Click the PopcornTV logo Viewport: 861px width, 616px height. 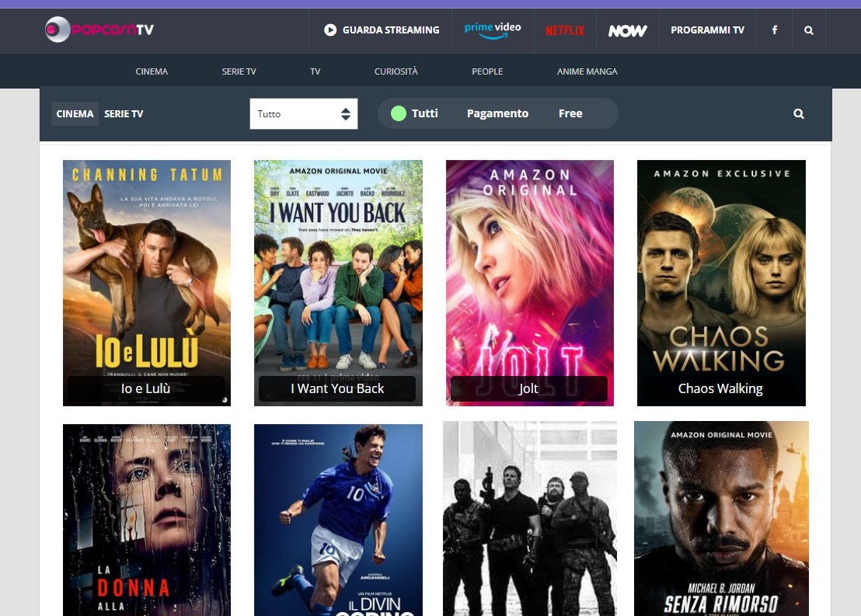(x=99, y=30)
